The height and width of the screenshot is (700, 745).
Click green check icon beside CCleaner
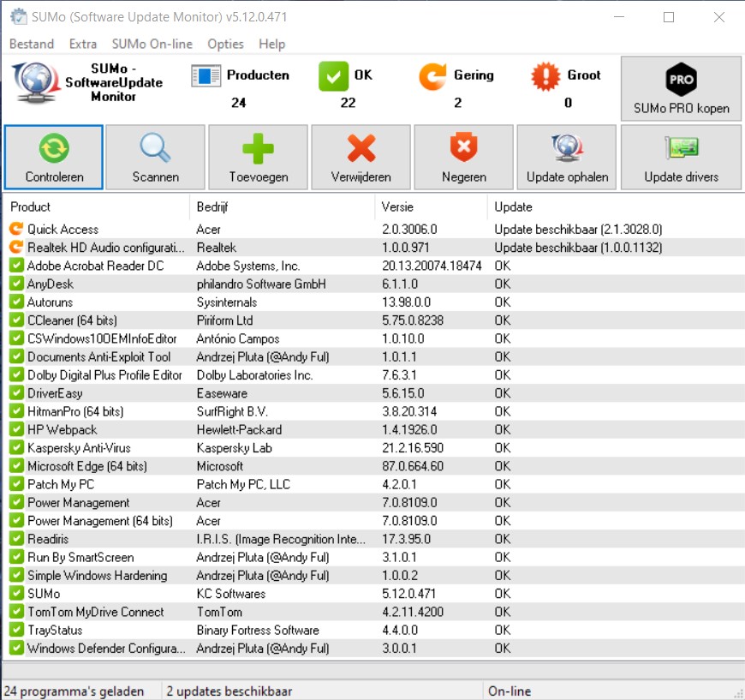click(16, 320)
